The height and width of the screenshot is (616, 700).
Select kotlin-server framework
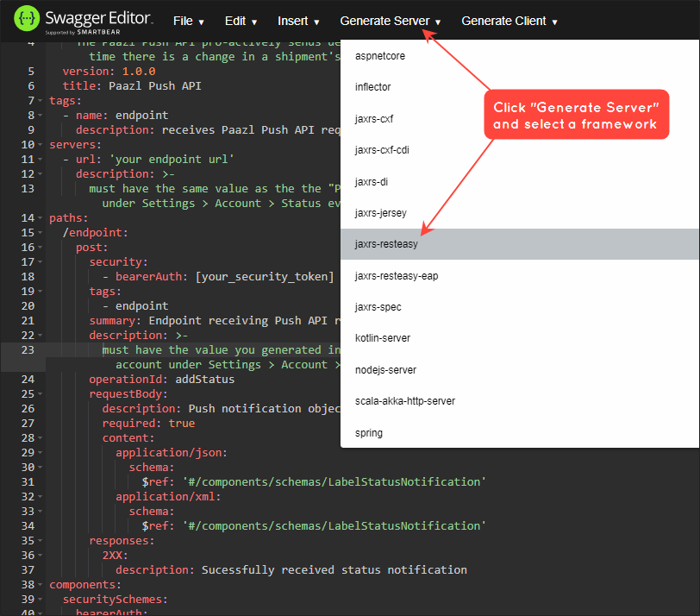point(520,338)
